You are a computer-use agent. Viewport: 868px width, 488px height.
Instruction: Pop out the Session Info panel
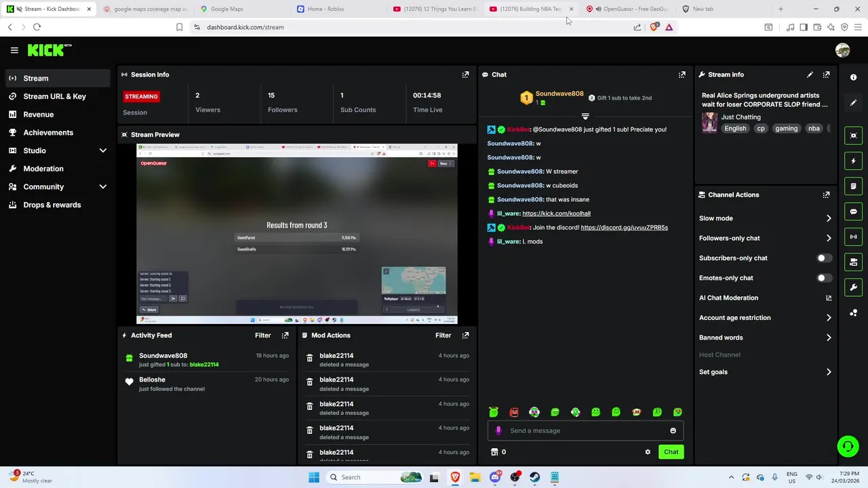(465, 75)
